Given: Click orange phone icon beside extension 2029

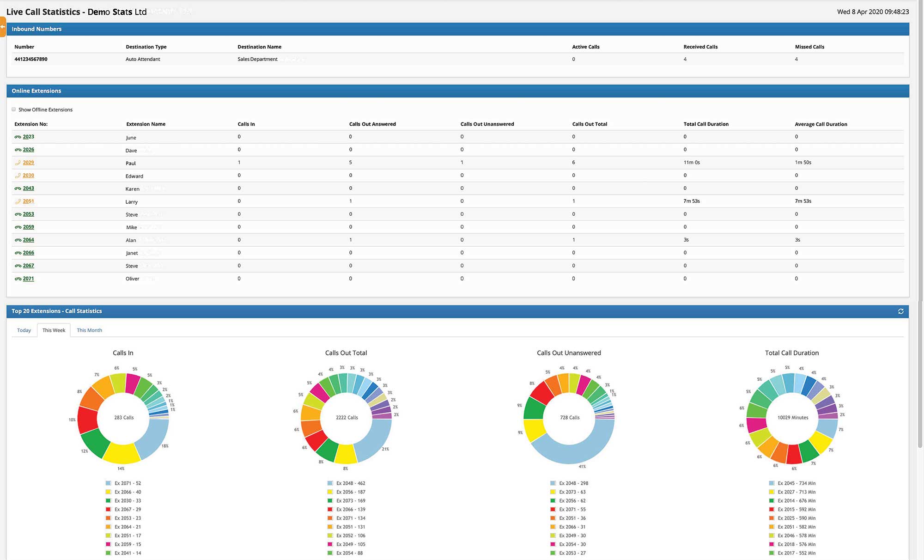Looking at the screenshot, I should 18,163.
